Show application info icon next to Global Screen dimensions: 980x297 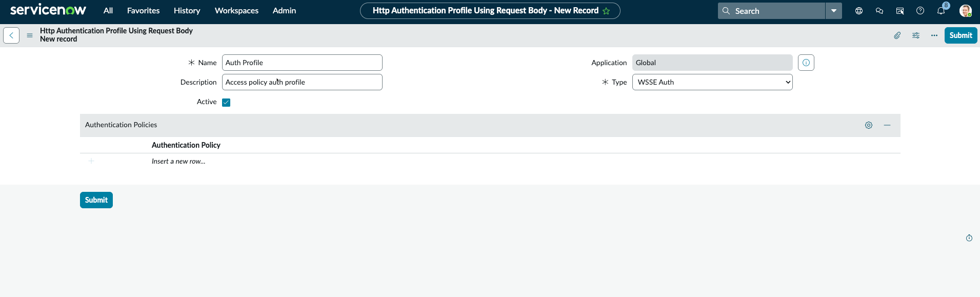[x=806, y=63]
